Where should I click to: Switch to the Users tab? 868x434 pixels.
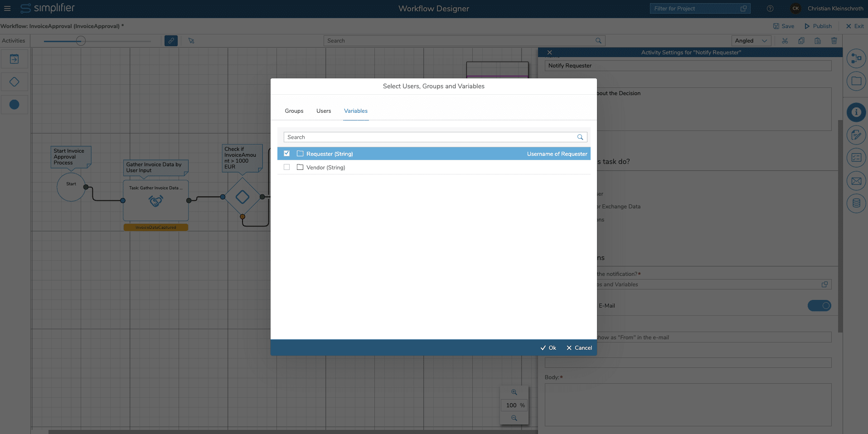click(x=324, y=111)
